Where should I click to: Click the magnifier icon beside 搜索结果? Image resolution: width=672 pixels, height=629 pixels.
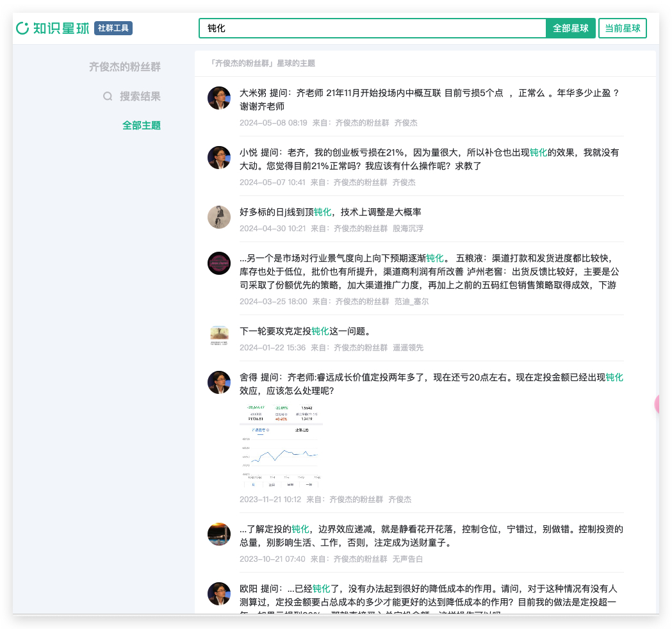pyautogui.click(x=107, y=96)
